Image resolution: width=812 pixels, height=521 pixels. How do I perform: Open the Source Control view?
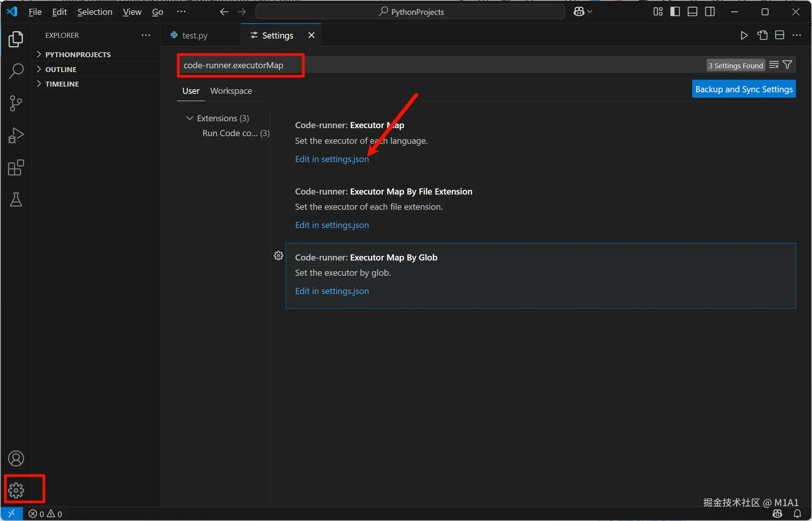[16, 103]
